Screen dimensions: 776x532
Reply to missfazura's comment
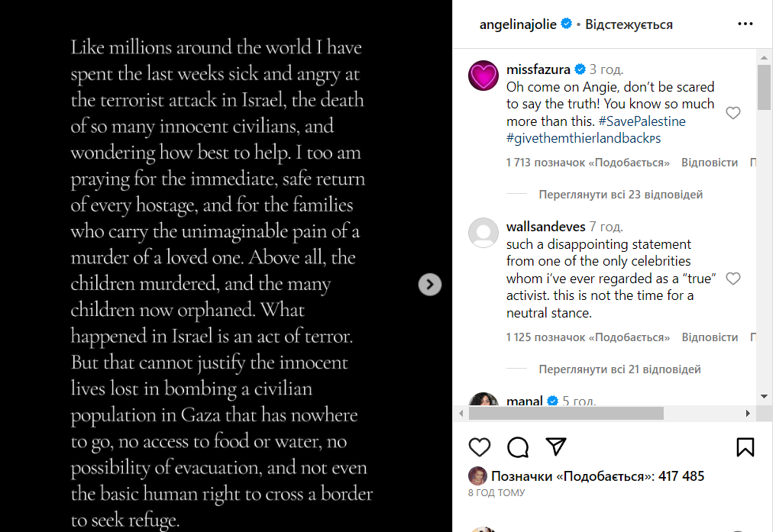click(710, 163)
